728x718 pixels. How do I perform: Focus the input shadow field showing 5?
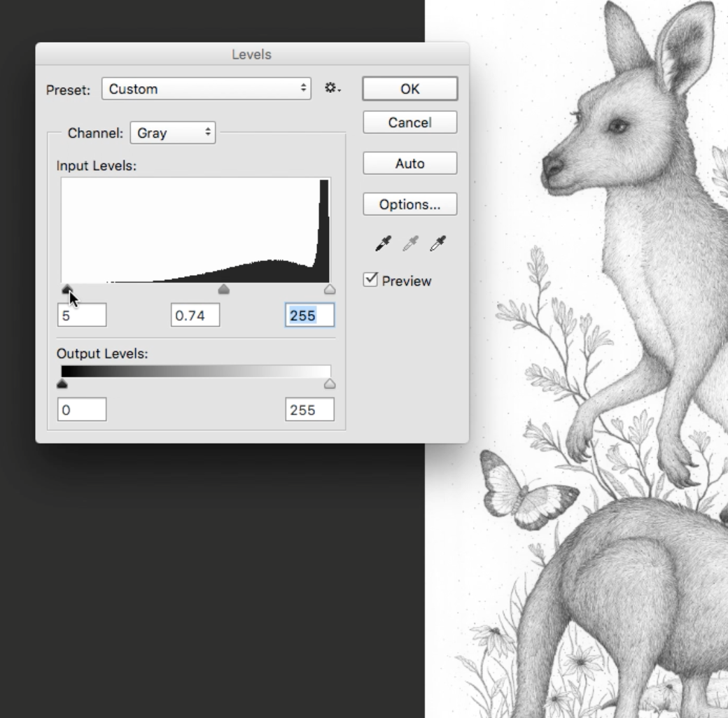point(82,315)
